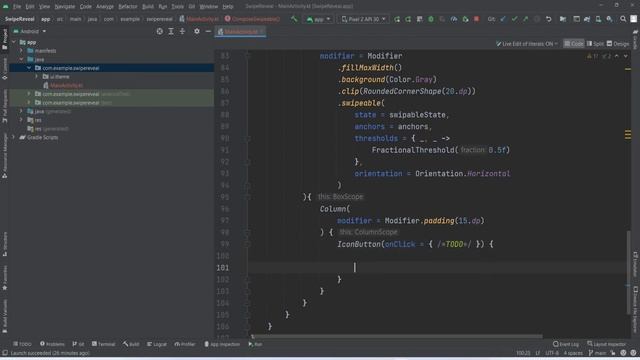Open the Event Log button

(x=566, y=344)
